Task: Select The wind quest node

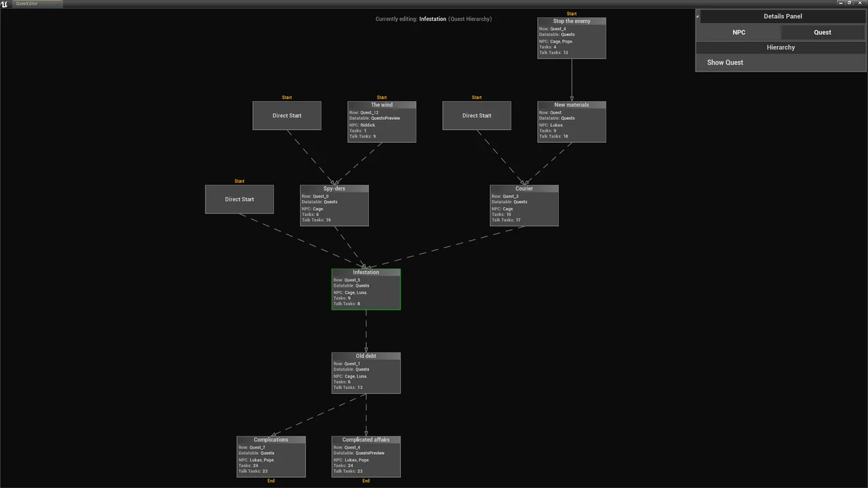Action: pyautogui.click(x=381, y=122)
